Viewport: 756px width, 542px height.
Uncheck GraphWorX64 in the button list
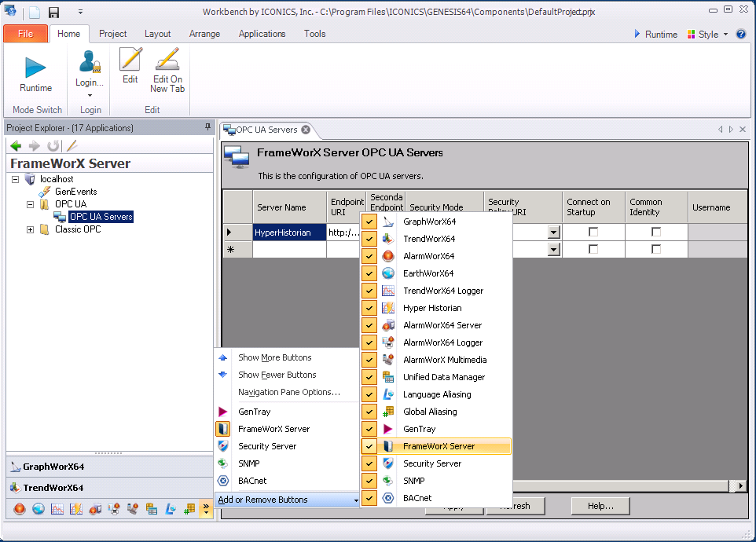pyautogui.click(x=369, y=222)
